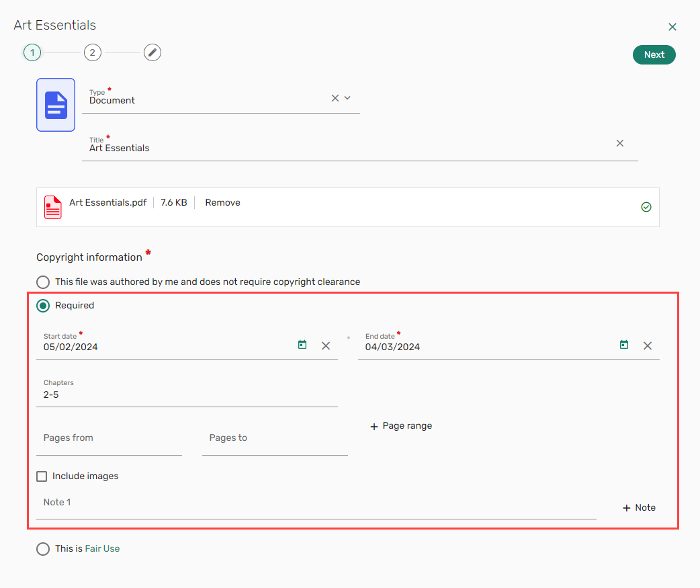Open the pencil edit step
The width and height of the screenshot is (700, 588).
152,52
